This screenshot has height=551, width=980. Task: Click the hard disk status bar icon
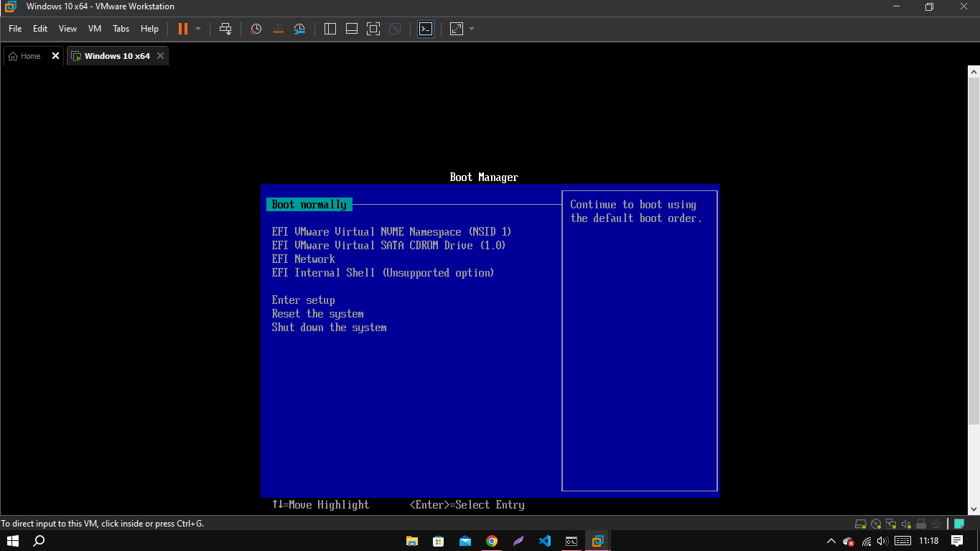pos(861,524)
